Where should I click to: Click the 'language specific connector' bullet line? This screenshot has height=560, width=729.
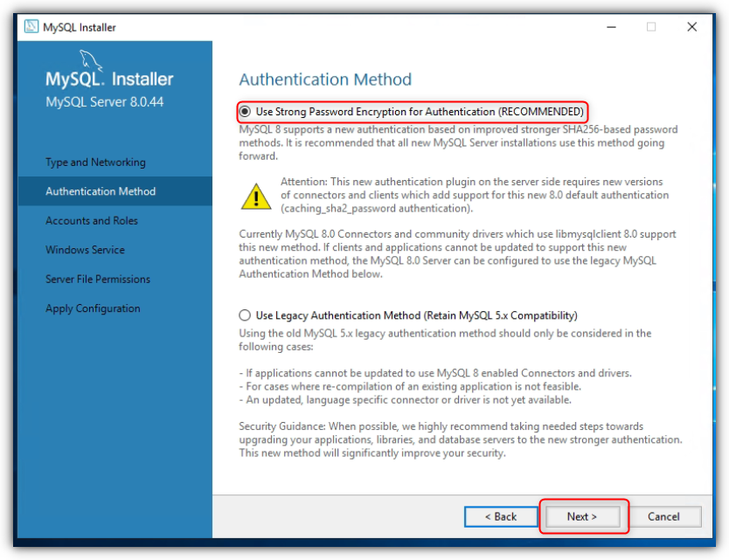[405, 399]
